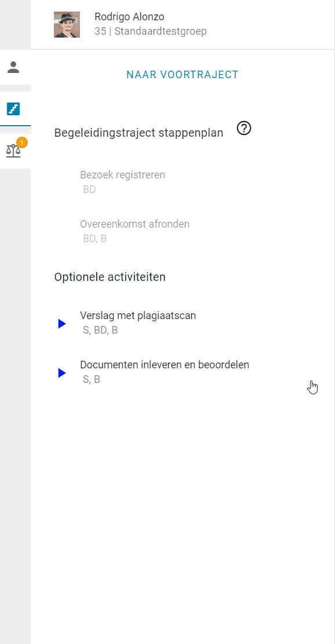Select the Bezoek registreren step
This screenshot has width=335, height=644.
click(x=123, y=174)
